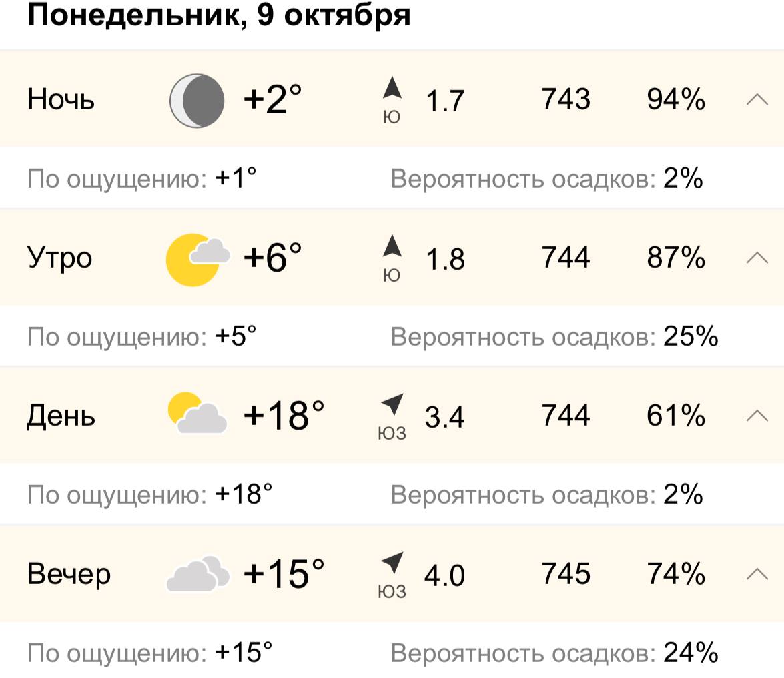Select the Вечер row label
This screenshot has height=678, width=784.
(x=69, y=574)
